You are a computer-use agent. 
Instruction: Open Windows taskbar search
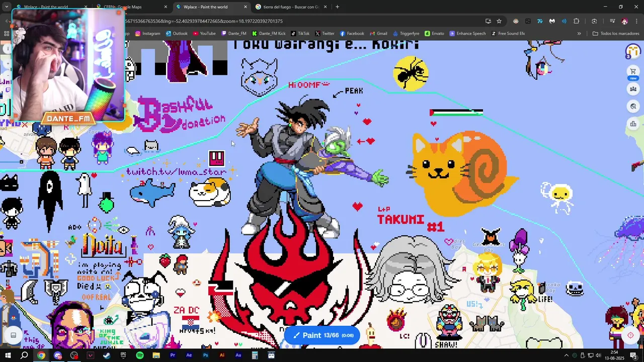tap(24, 355)
